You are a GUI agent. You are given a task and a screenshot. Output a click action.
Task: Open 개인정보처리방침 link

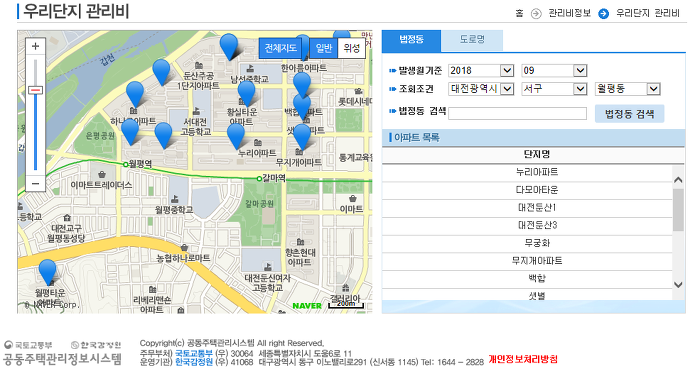point(523,359)
